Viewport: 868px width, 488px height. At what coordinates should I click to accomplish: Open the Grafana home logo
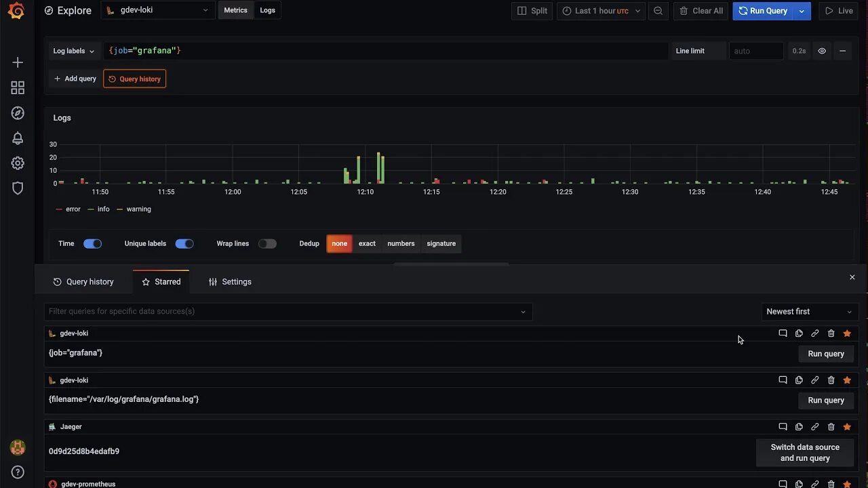click(x=17, y=11)
